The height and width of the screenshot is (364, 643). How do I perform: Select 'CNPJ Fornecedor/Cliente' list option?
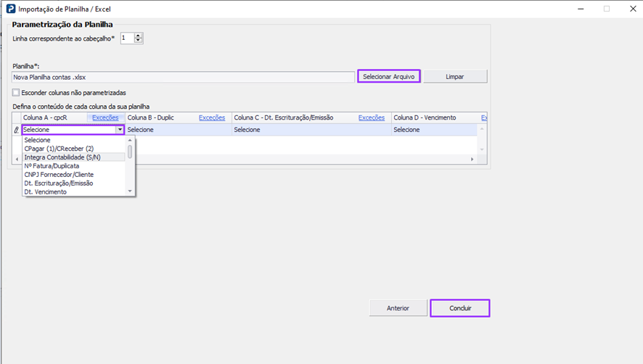click(x=59, y=175)
